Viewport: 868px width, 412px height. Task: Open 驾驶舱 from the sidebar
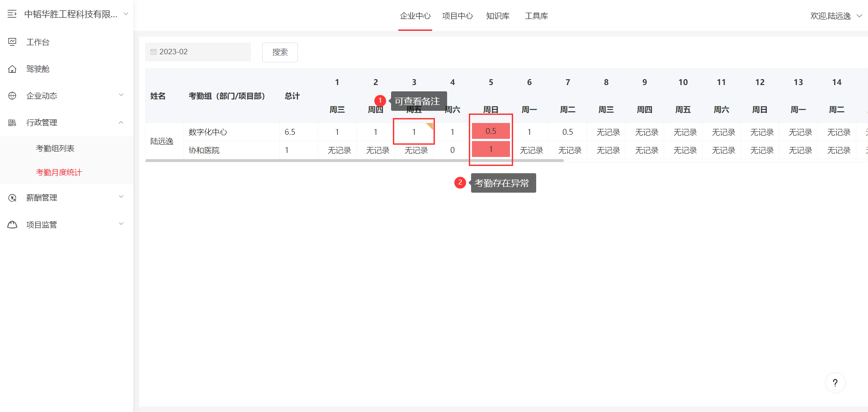(38, 69)
